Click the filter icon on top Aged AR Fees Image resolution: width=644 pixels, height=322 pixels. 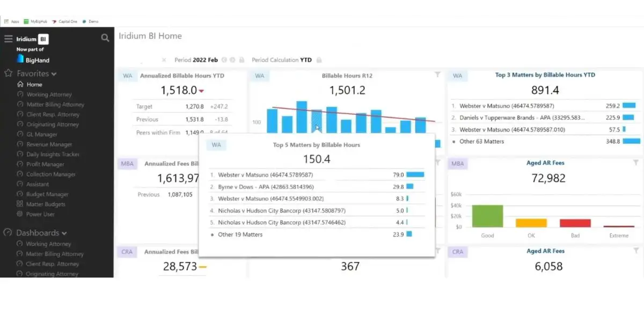click(x=636, y=163)
